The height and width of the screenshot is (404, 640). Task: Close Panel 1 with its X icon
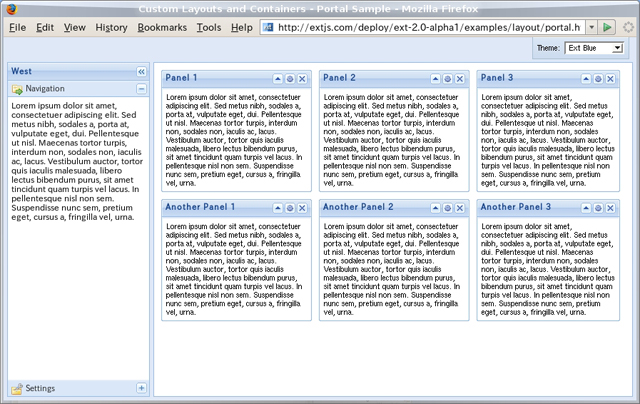[302, 79]
